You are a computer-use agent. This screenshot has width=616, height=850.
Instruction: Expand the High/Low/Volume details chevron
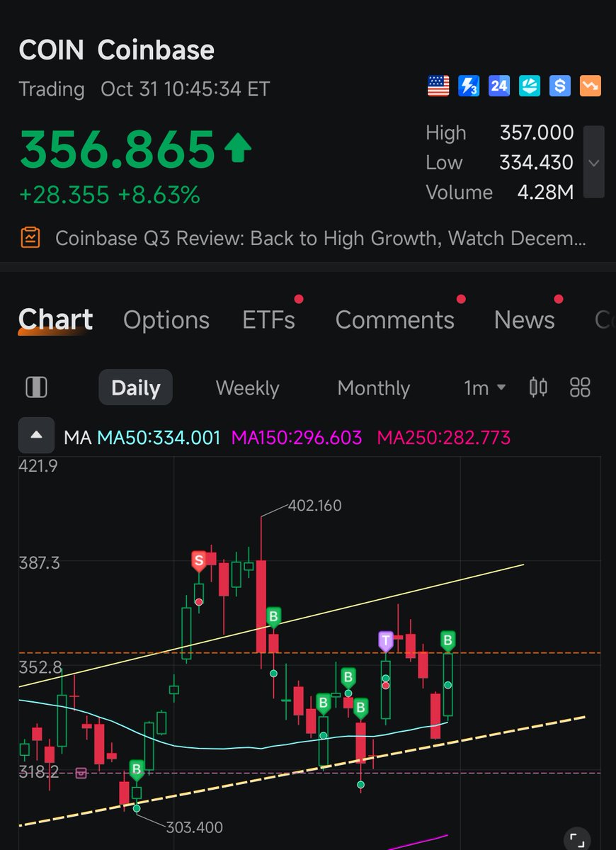(593, 162)
